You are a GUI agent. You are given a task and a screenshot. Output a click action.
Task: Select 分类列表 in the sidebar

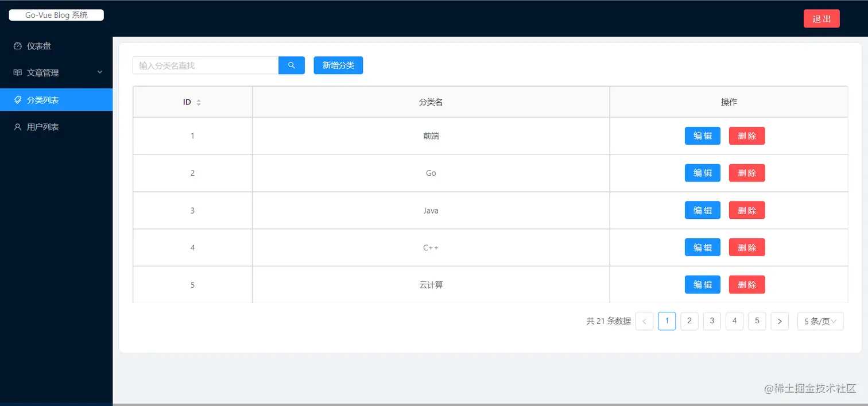[56, 100]
